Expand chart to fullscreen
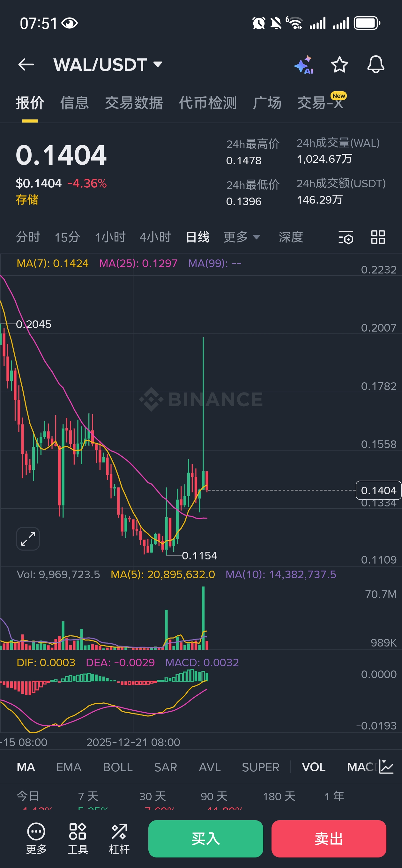Viewport: 402px width, 868px height. [28, 538]
